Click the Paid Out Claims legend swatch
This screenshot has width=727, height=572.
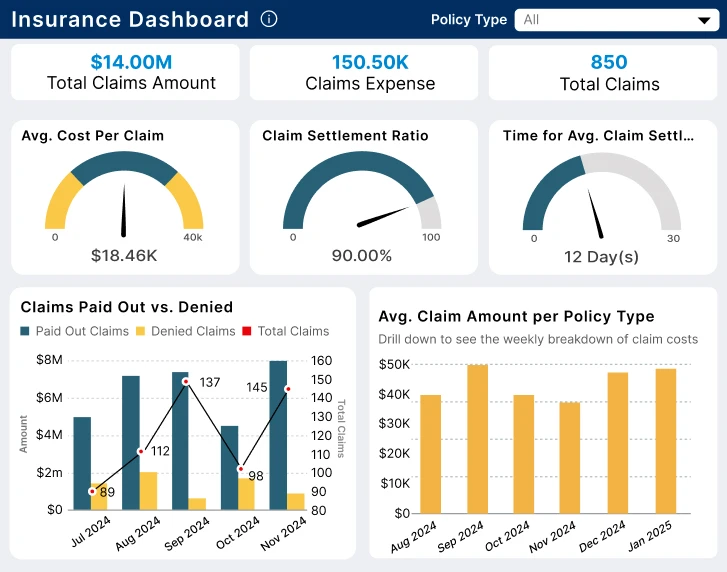pos(25,331)
